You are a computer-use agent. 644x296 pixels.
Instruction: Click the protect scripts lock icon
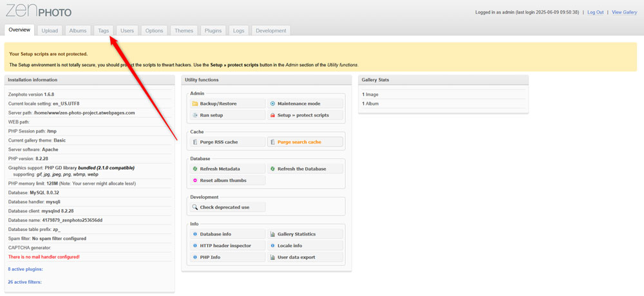coord(272,115)
